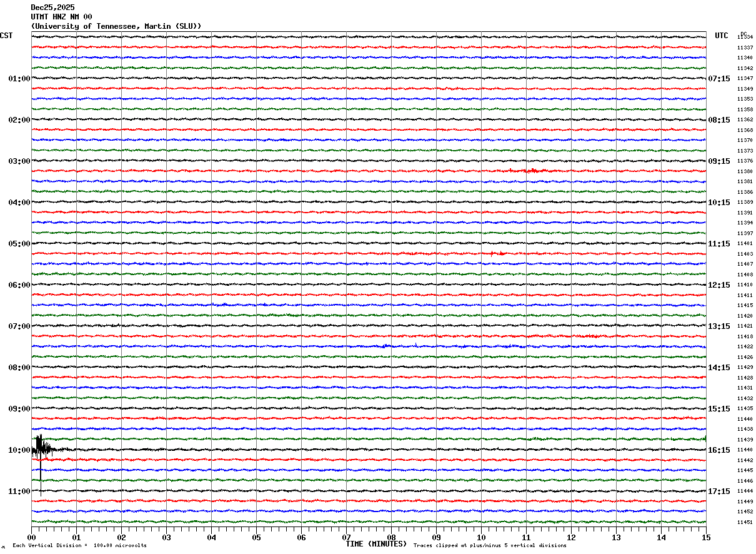Select the 05:00 CST time label
Screen dimensions: 756x554
[x=19, y=244]
